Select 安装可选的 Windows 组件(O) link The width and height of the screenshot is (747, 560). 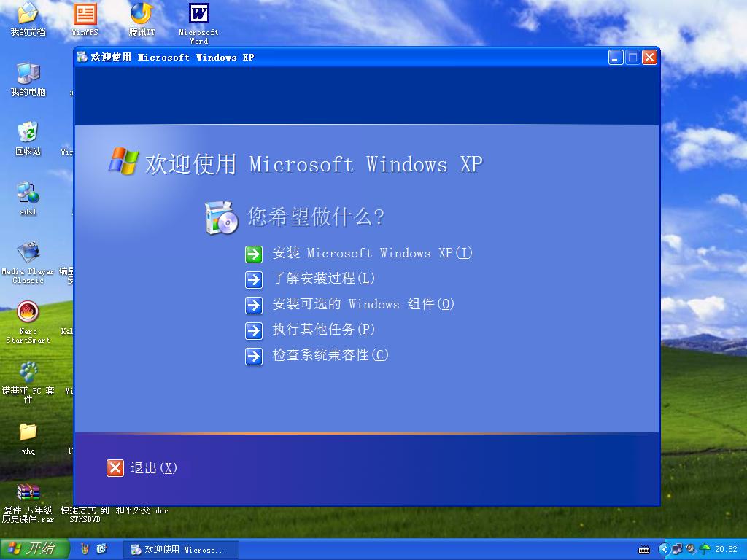coord(363,304)
